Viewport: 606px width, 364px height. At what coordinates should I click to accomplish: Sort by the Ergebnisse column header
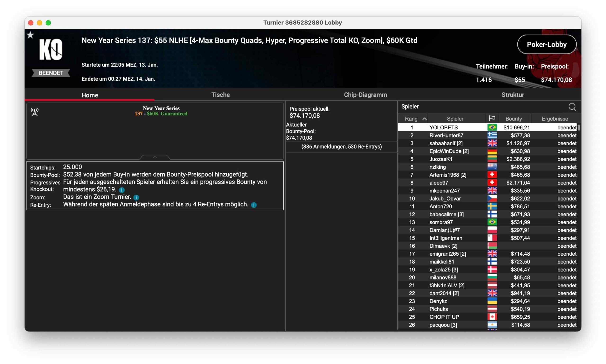[x=555, y=119]
